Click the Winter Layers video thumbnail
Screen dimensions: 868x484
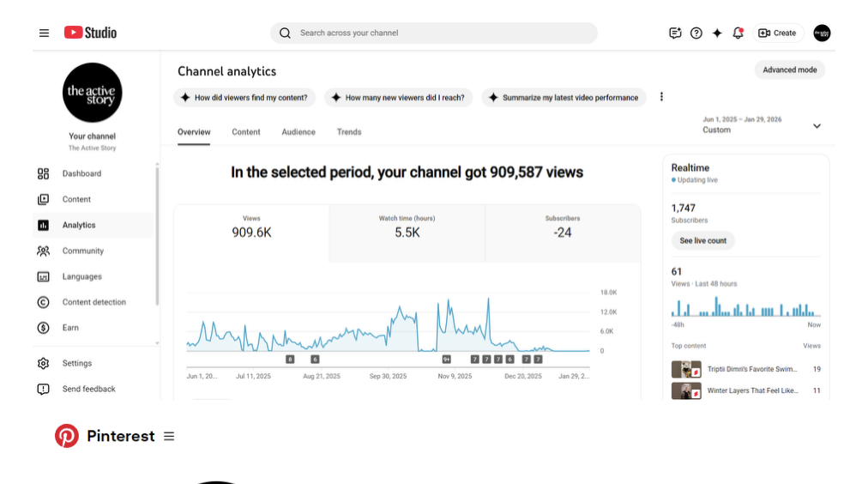(x=686, y=391)
